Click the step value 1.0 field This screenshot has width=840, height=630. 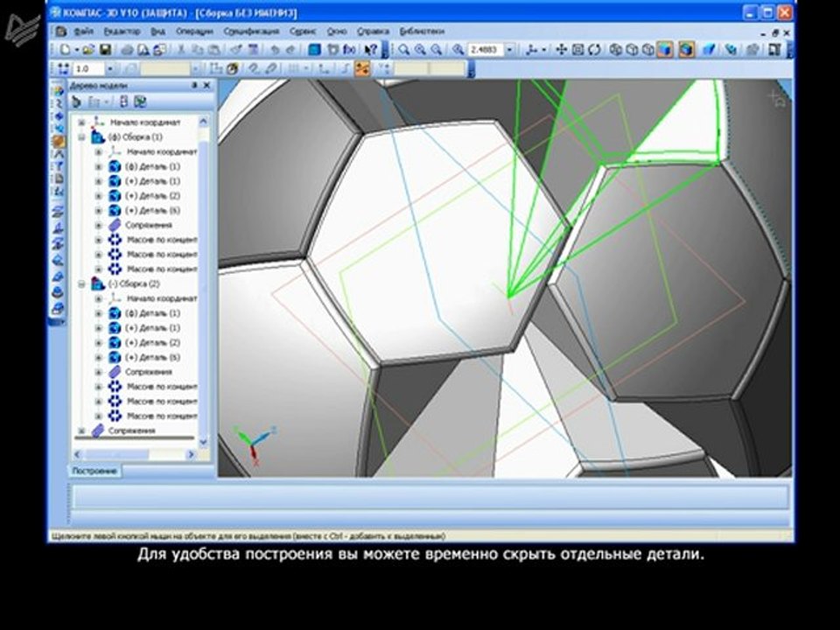click(x=89, y=68)
